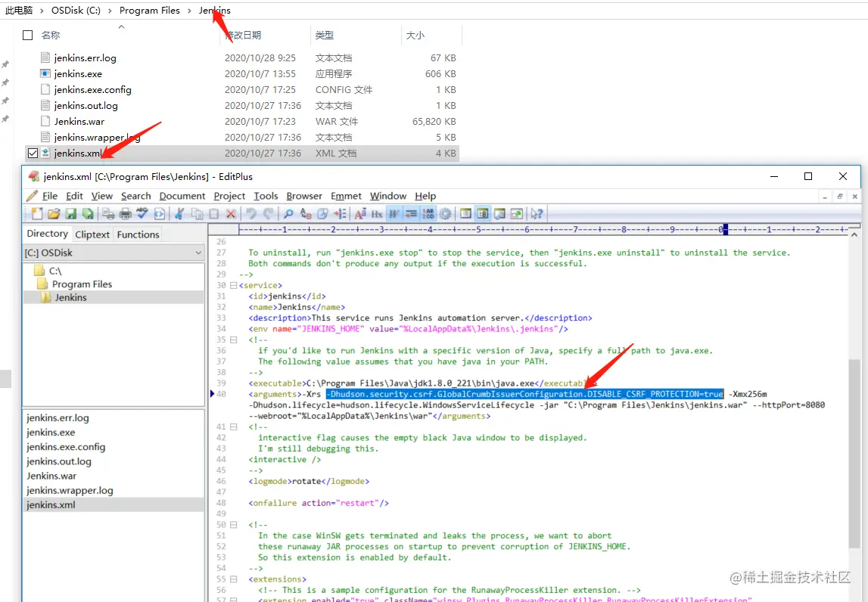The height and width of the screenshot is (602, 868).
Task: Toggle the Line Number toolbar icon
Action: 428,213
